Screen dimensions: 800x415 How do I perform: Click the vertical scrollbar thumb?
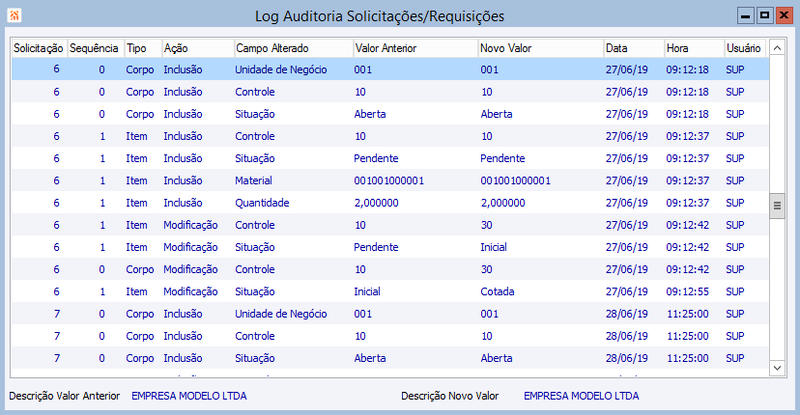pos(777,206)
